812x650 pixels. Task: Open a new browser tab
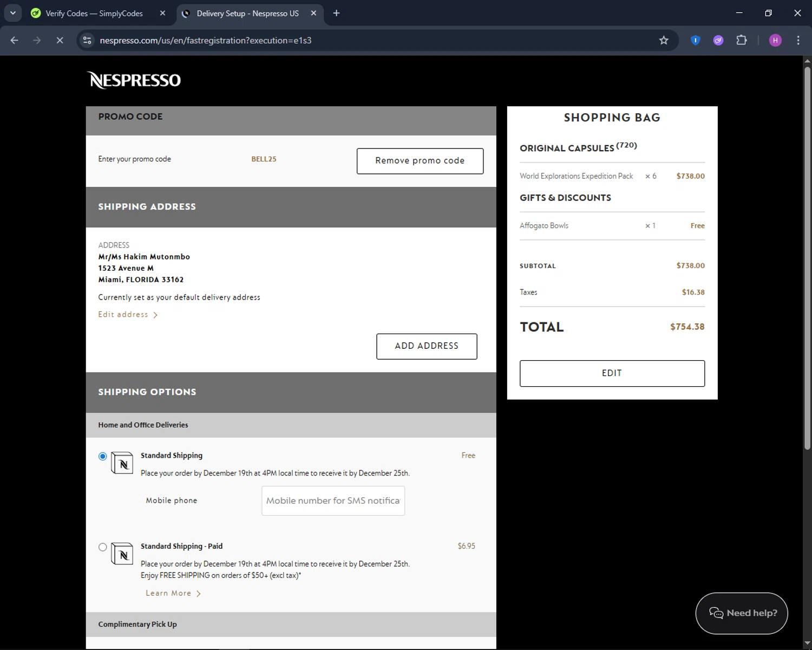click(x=336, y=13)
